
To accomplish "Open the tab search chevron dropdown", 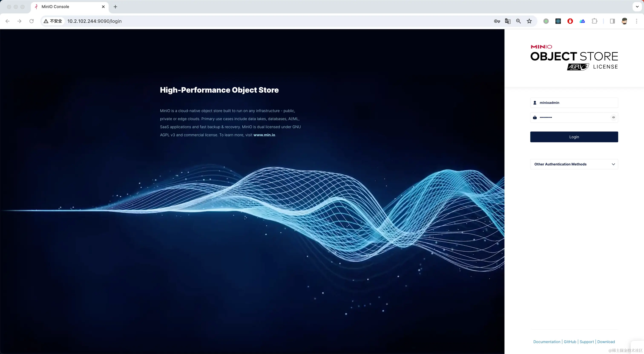I will click(637, 7).
